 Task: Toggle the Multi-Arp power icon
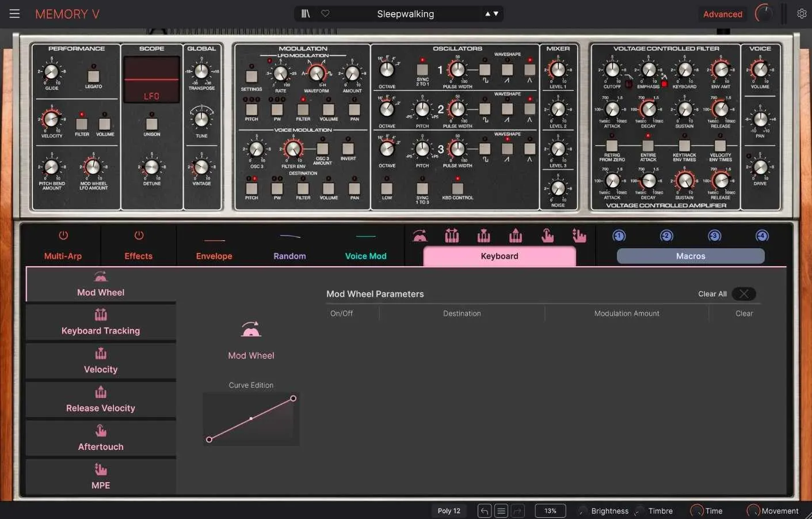click(63, 236)
